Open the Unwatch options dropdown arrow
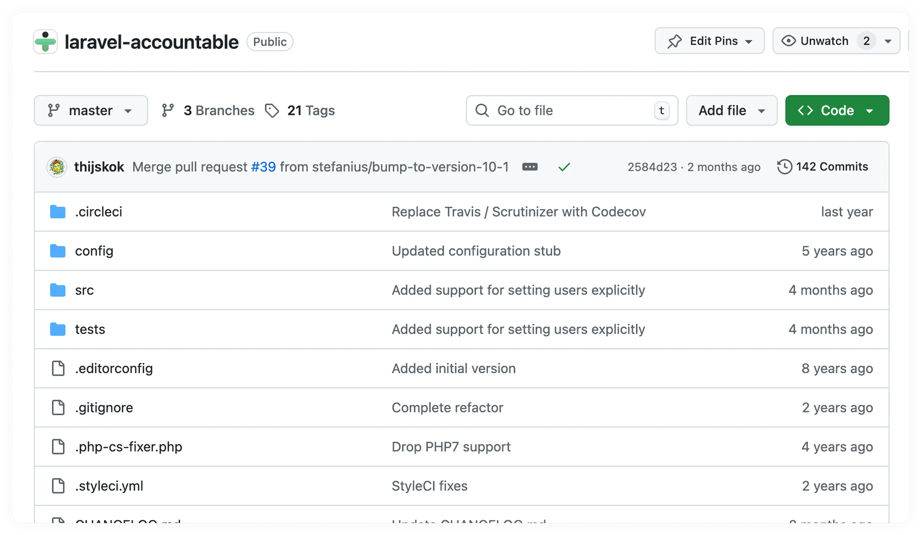 coord(888,41)
